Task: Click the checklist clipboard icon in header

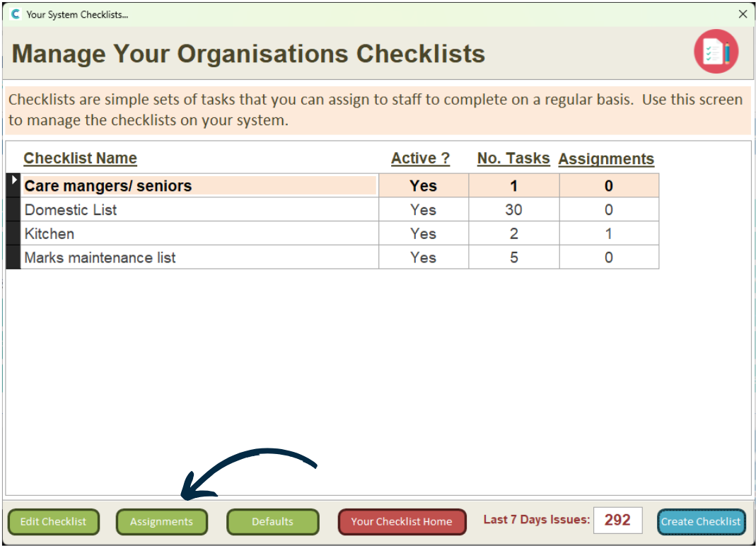Action: click(716, 52)
